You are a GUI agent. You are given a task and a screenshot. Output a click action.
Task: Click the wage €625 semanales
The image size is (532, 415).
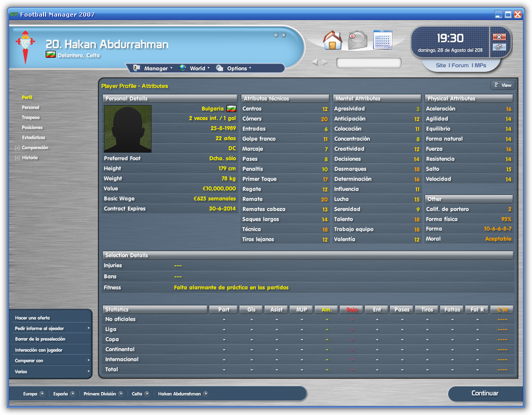215,199
